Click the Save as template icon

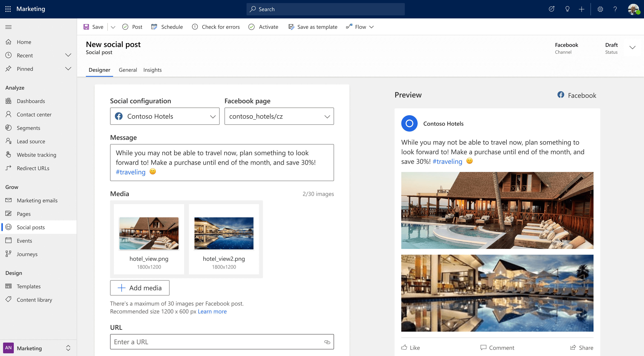click(x=291, y=27)
